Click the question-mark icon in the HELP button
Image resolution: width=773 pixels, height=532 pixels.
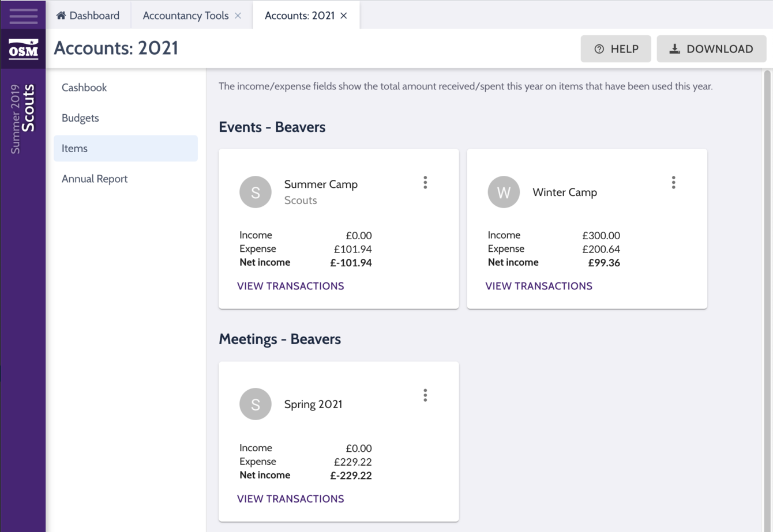tap(598, 49)
